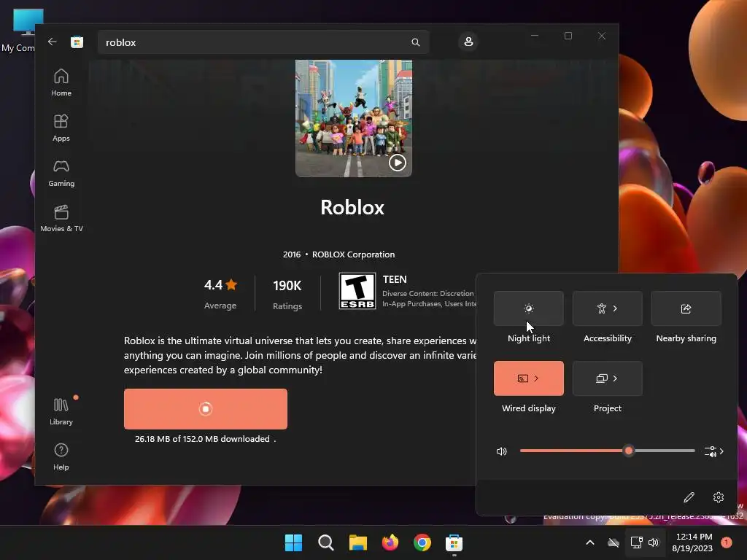Click the OneDrive cloud tray icon
This screenshot has width=747, height=560.
pos(614,542)
